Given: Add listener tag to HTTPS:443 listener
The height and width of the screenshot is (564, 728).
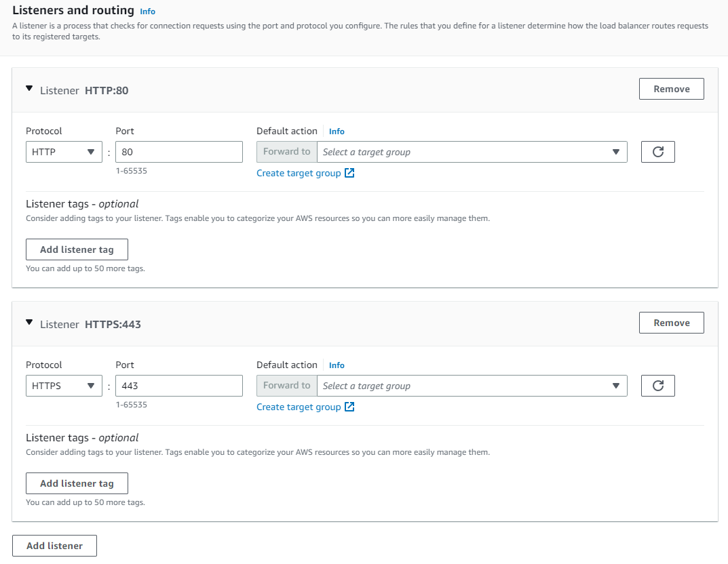Looking at the screenshot, I should pyautogui.click(x=77, y=483).
